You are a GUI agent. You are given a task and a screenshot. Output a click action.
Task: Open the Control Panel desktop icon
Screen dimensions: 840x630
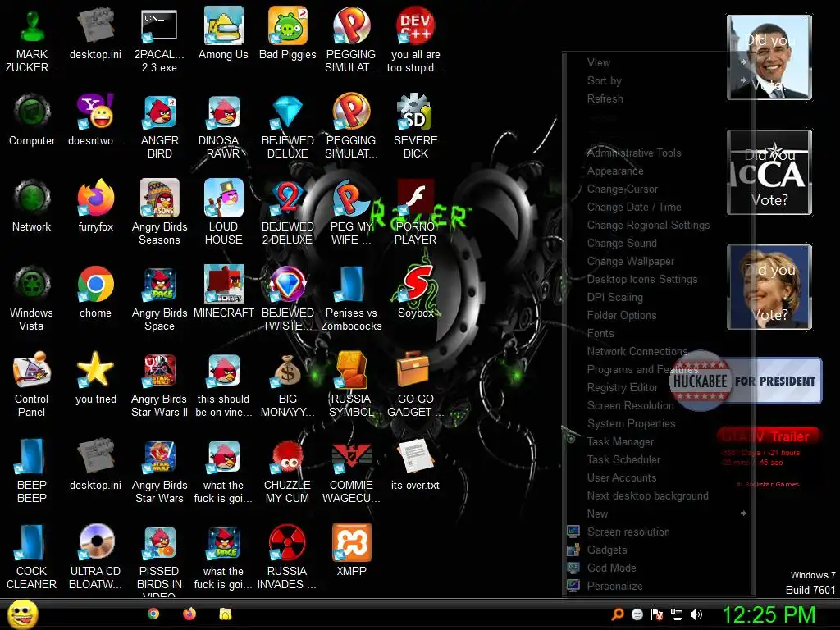click(32, 384)
